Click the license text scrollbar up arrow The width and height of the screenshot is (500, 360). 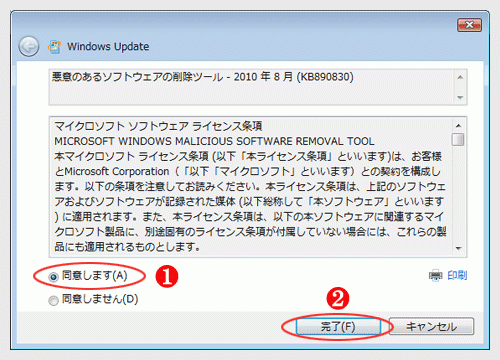pyautogui.click(x=458, y=126)
